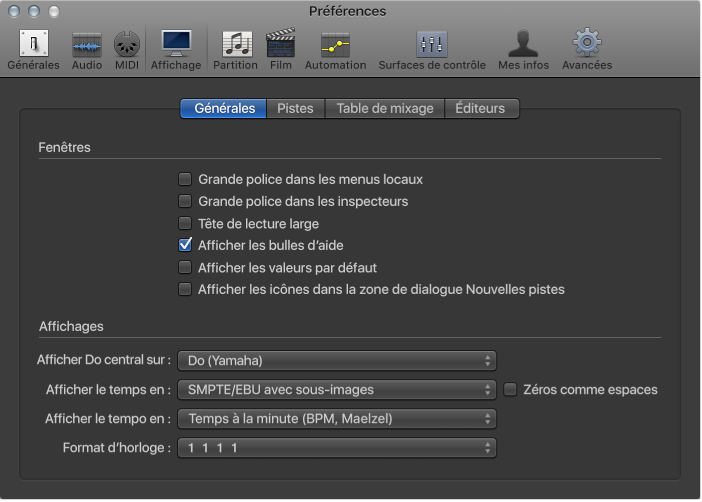
Task: Click the Affichage monitor icon
Action: click(176, 45)
